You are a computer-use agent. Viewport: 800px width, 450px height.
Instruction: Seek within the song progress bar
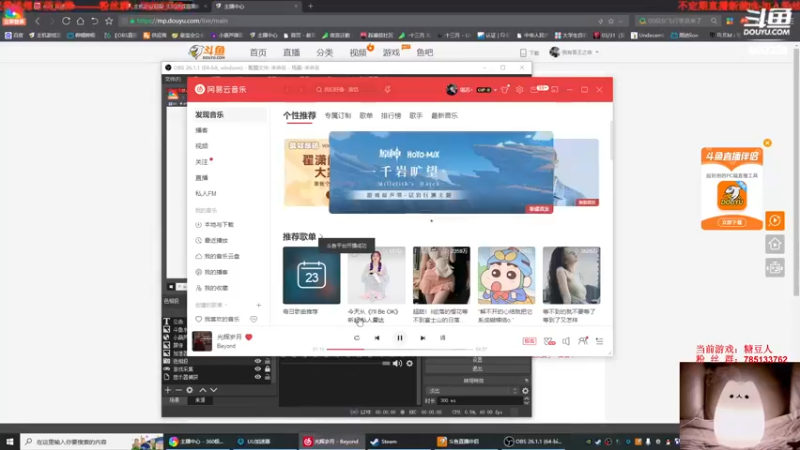coord(399,349)
